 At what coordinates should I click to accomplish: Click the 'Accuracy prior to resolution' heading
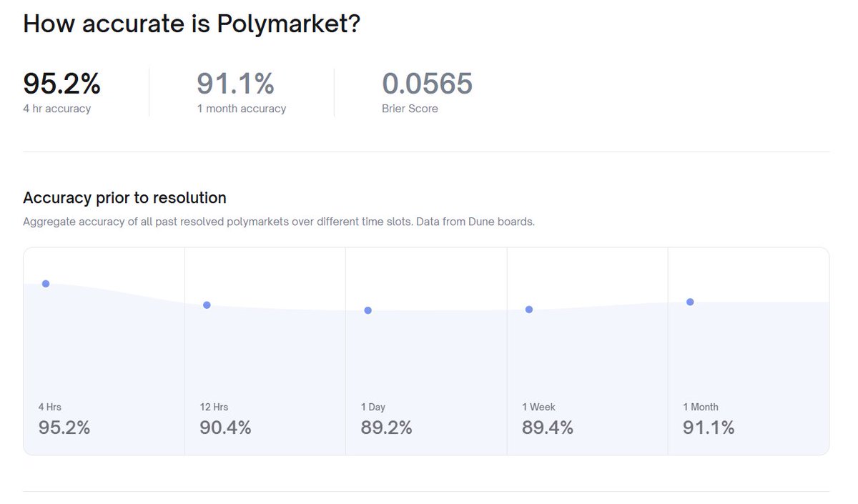(x=124, y=197)
